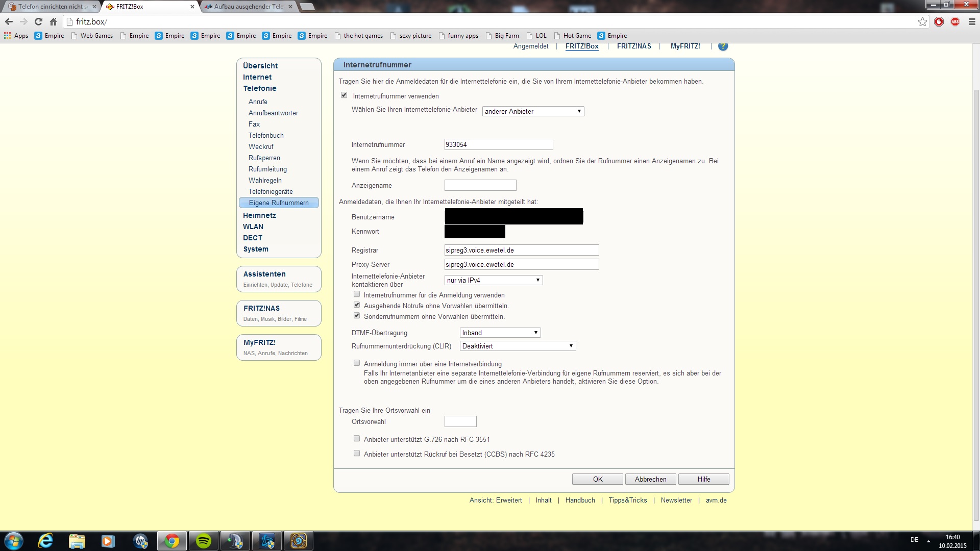Click the browser reload page icon
The image size is (980, 551).
pos(38,21)
